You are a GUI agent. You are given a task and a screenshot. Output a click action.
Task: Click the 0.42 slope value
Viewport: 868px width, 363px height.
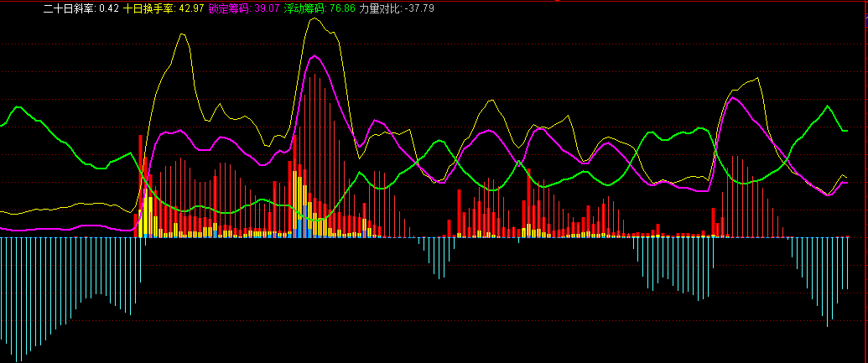point(108,8)
